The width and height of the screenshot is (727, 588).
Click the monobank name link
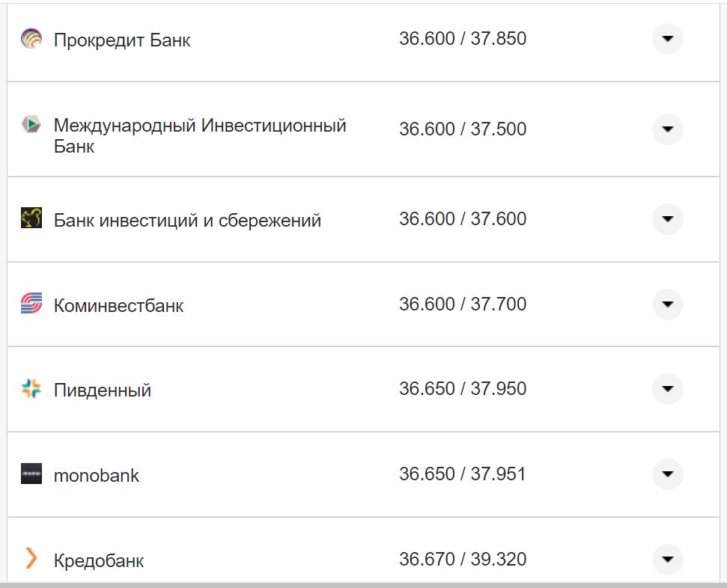[x=95, y=474]
